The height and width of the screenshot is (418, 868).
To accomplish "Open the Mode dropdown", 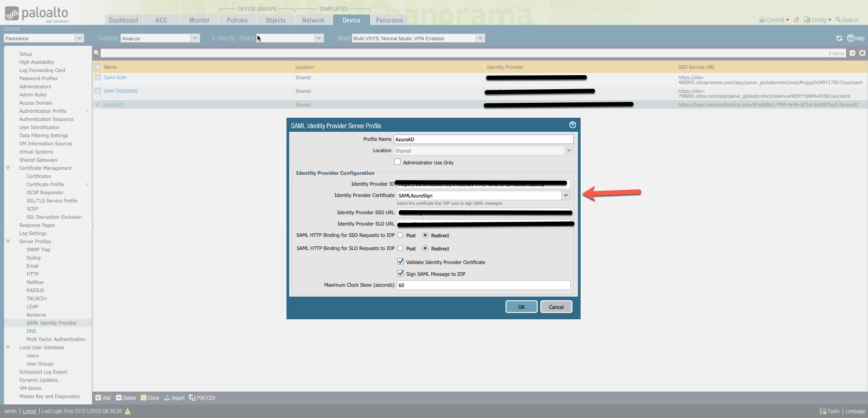I will pyautogui.click(x=480, y=38).
